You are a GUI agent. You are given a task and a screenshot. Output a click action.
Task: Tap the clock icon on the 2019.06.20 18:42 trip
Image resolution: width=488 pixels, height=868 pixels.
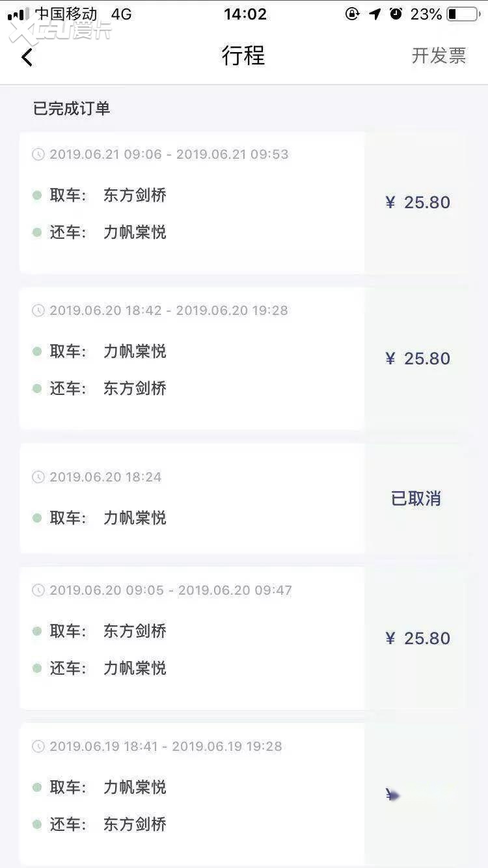click(38, 310)
